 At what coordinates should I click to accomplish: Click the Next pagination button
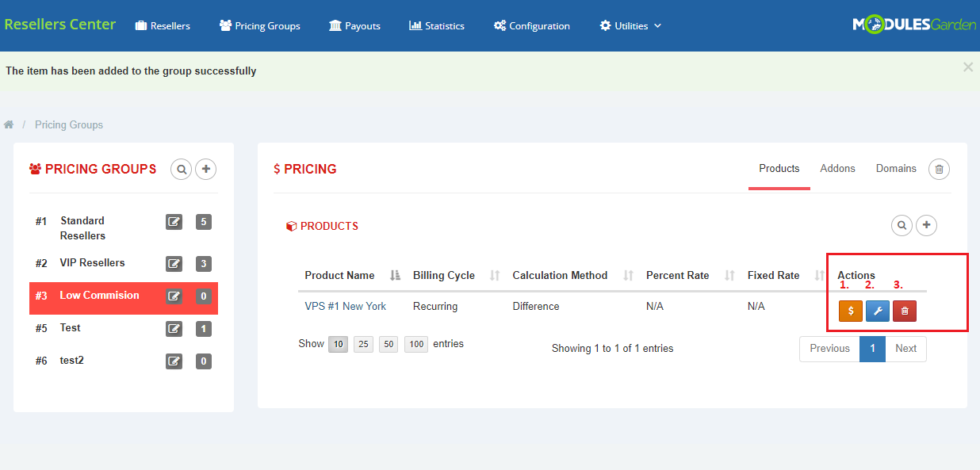tap(905, 349)
